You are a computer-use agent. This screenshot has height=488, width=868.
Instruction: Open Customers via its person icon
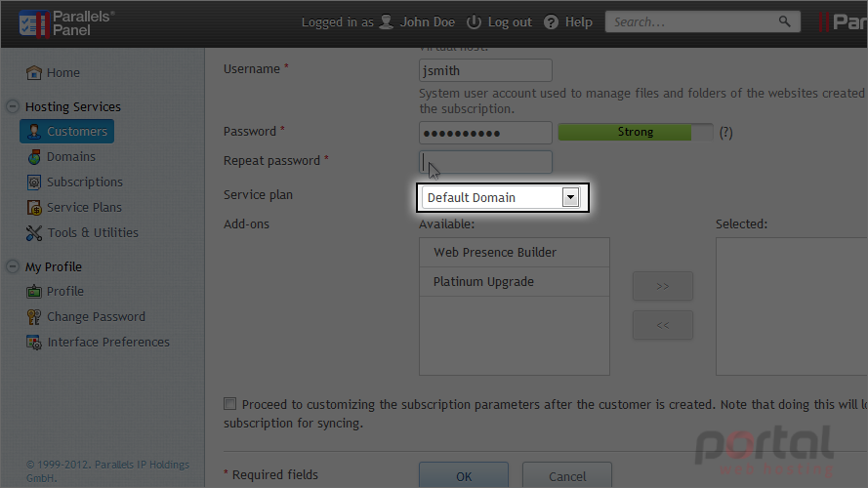pyautogui.click(x=34, y=131)
